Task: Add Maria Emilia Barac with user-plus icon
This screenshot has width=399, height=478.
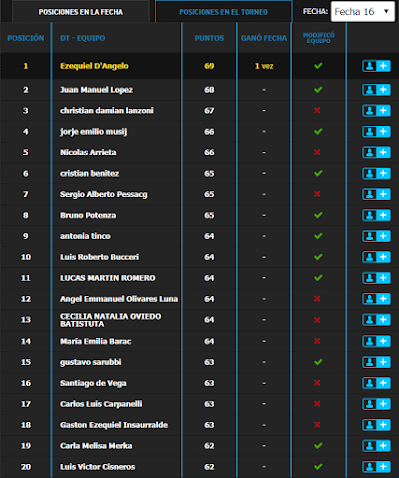Action: pos(376,341)
